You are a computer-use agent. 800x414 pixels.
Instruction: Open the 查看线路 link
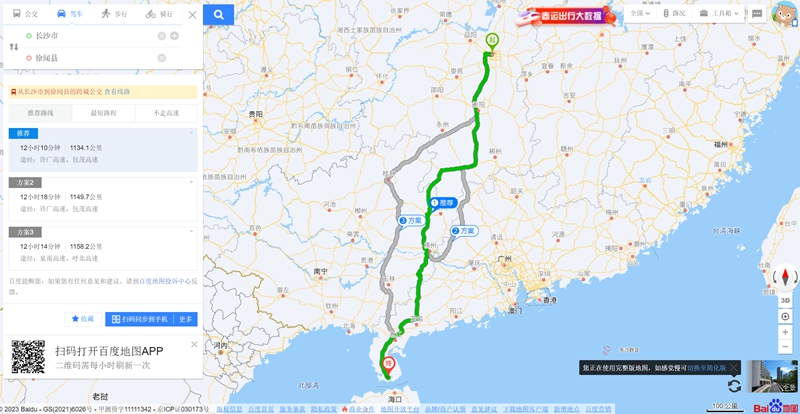[x=117, y=92]
